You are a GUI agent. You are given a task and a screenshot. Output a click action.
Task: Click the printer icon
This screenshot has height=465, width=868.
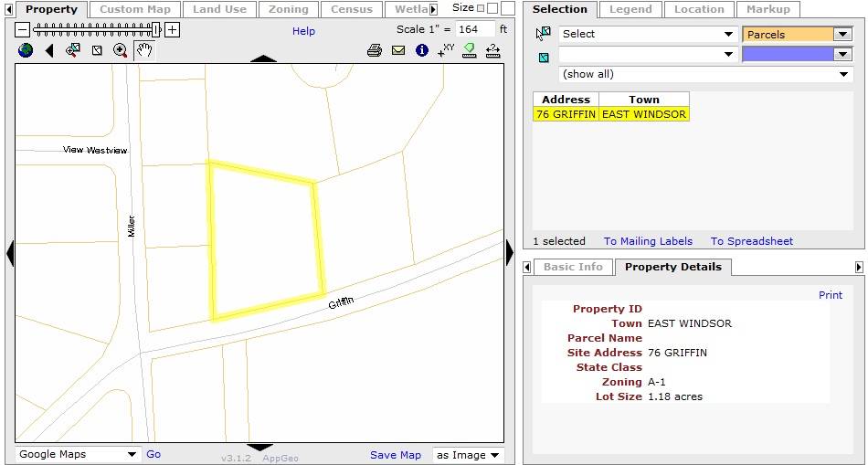(375, 51)
